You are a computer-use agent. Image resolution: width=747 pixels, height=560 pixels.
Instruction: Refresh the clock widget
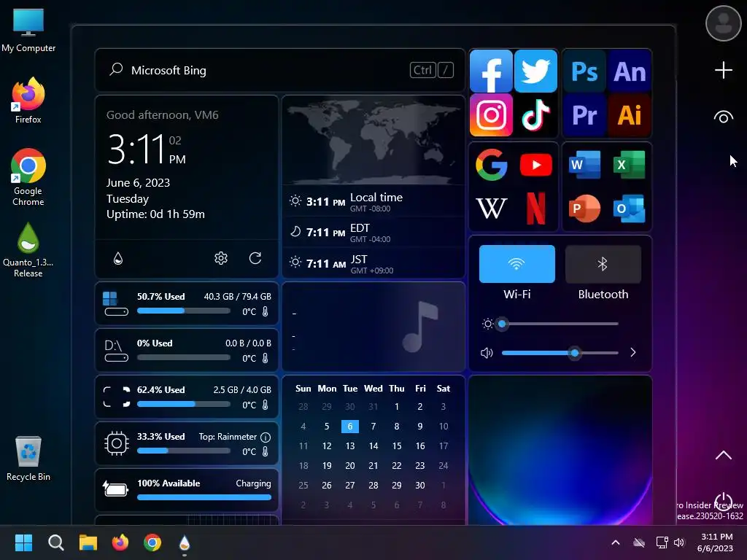tap(255, 258)
